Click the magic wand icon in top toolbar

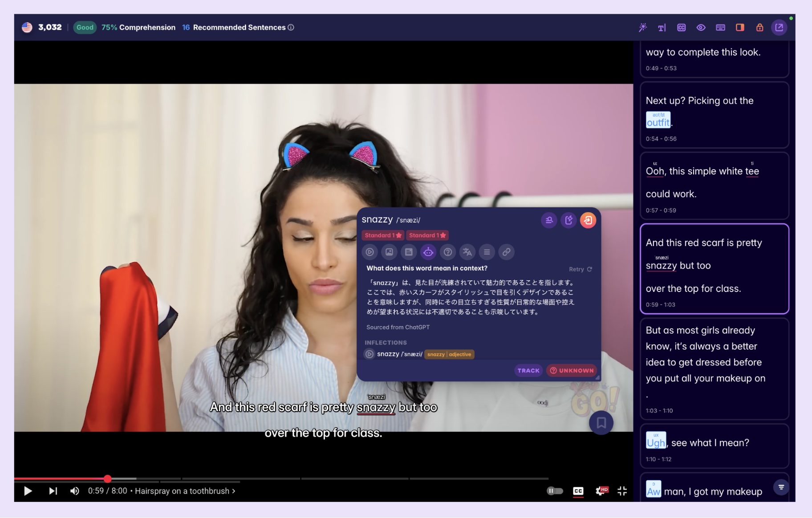[x=642, y=28]
